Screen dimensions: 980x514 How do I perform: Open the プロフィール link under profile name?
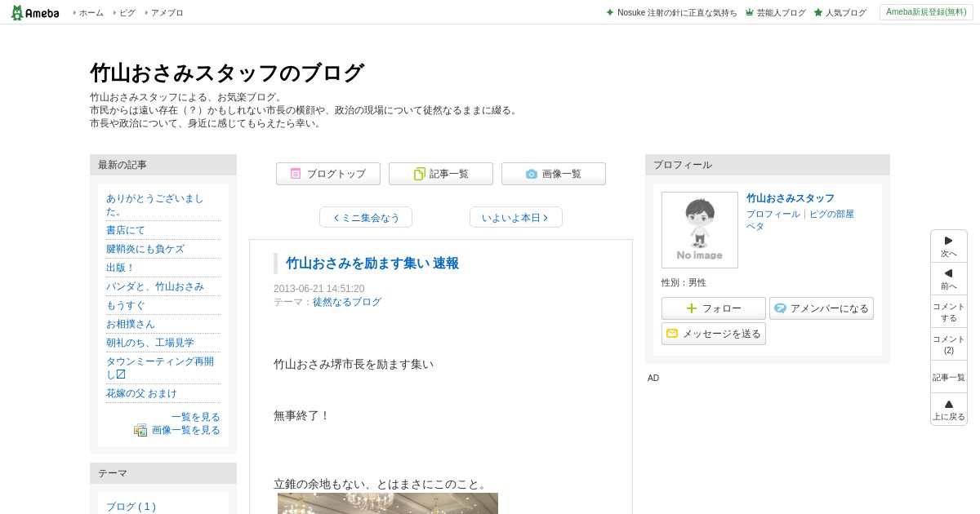tap(773, 214)
